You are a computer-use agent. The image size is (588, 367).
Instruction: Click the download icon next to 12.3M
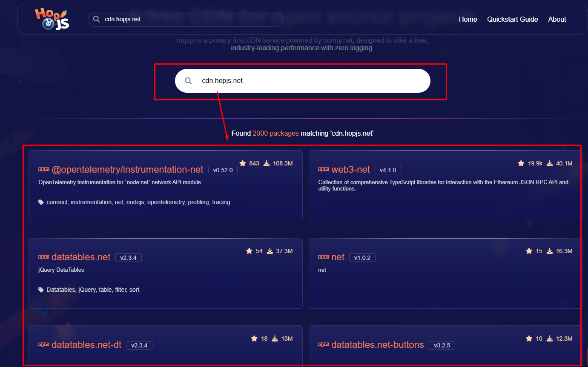[x=550, y=339]
